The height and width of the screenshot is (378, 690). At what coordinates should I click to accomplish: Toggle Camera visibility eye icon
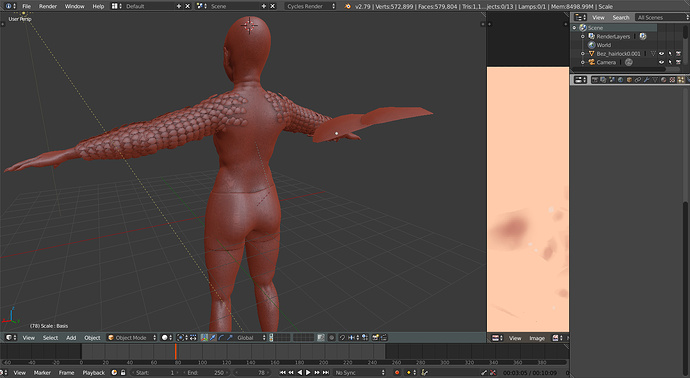click(x=661, y=62)
